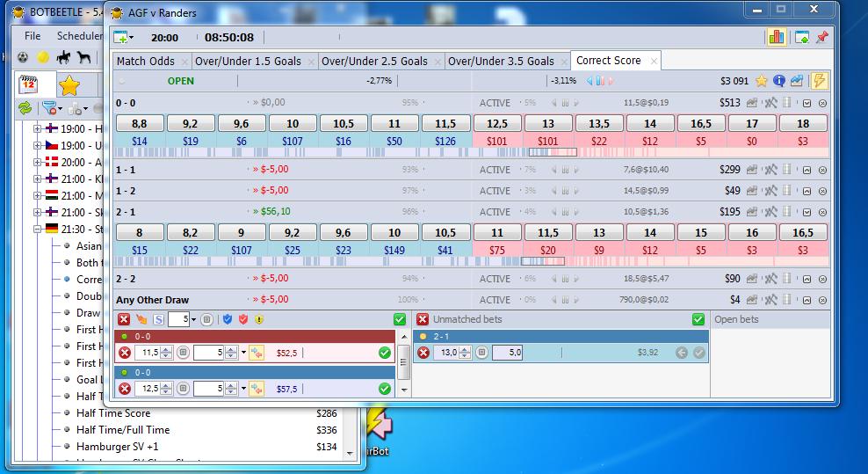Select the soccer ball sport filter in BOTBEETLE

click(23, 57)
